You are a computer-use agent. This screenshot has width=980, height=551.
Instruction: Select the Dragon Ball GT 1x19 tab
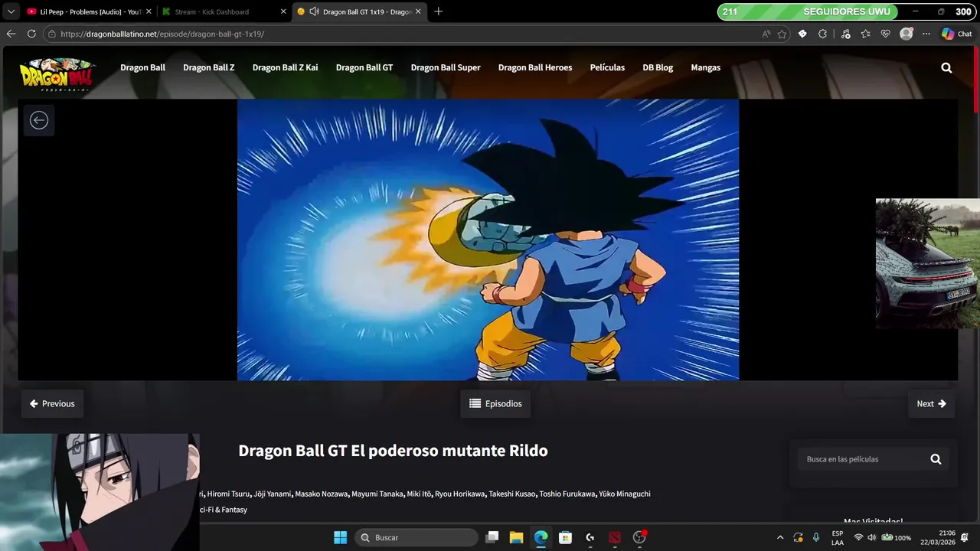pyautogui.click(x=359, y=11)
